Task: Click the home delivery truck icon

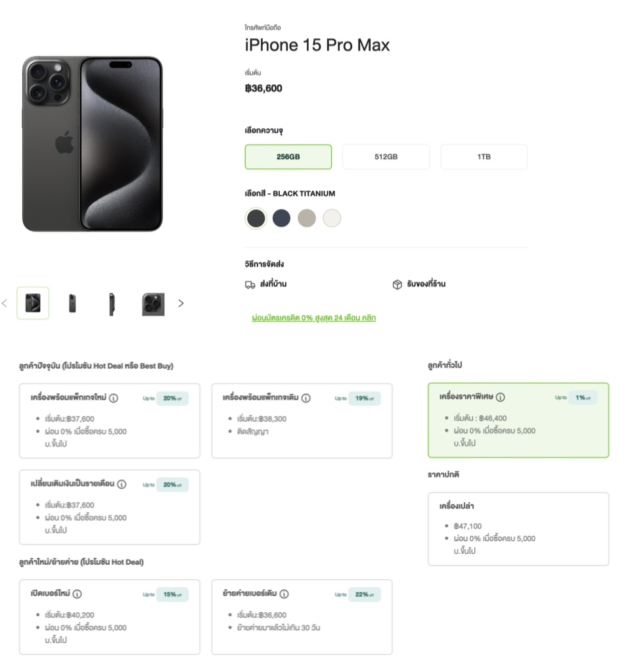Action: click(250, 285)
